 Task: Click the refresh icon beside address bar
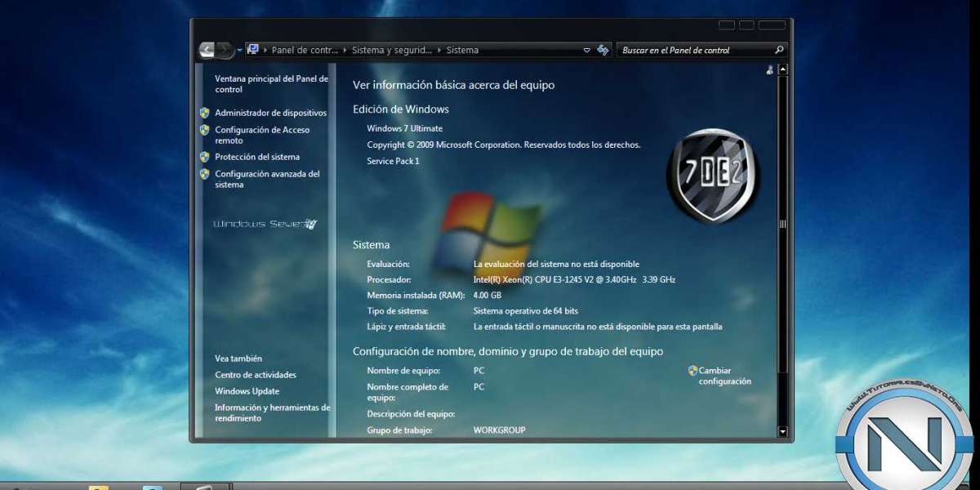[603, 50]
